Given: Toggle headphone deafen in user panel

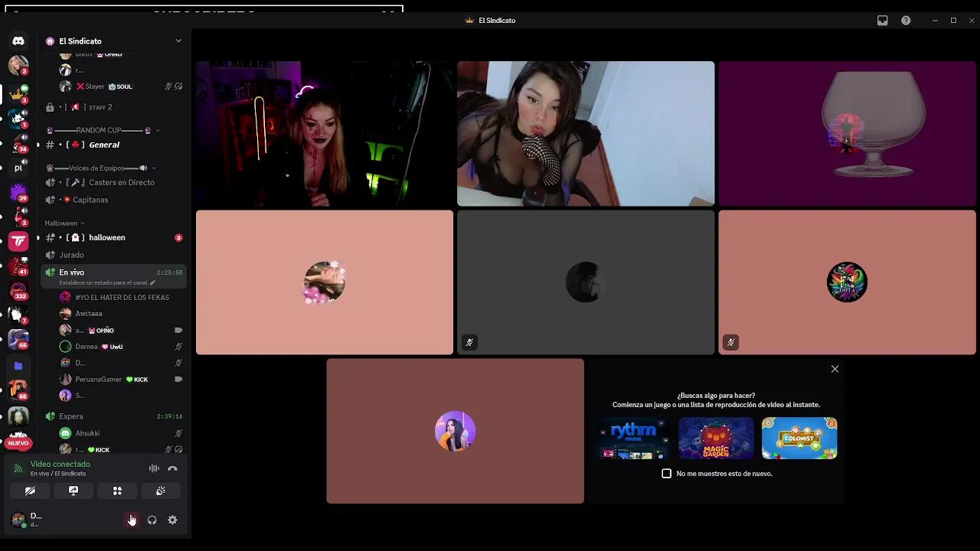Looking at the screenshot, I should [x=152, y=520].
